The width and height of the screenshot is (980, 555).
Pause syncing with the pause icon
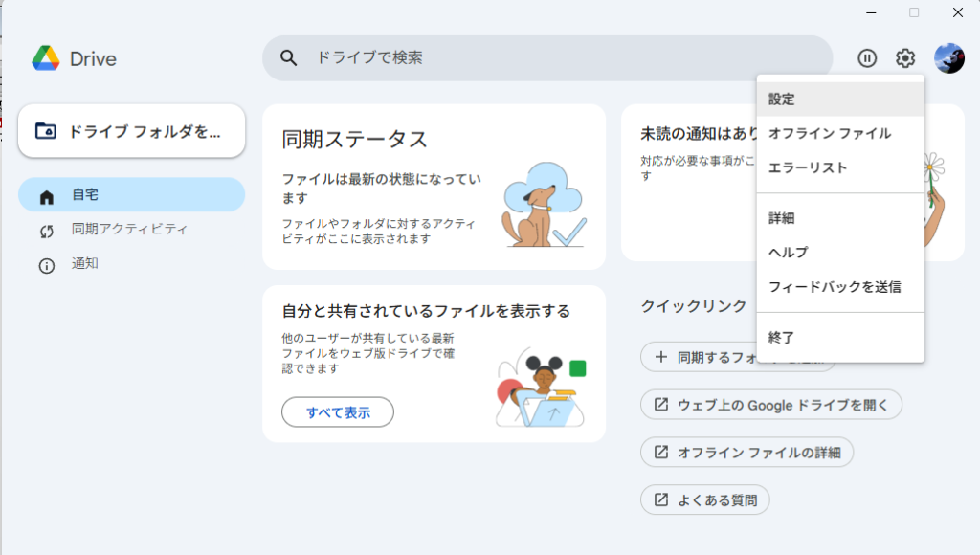(867, 58)
